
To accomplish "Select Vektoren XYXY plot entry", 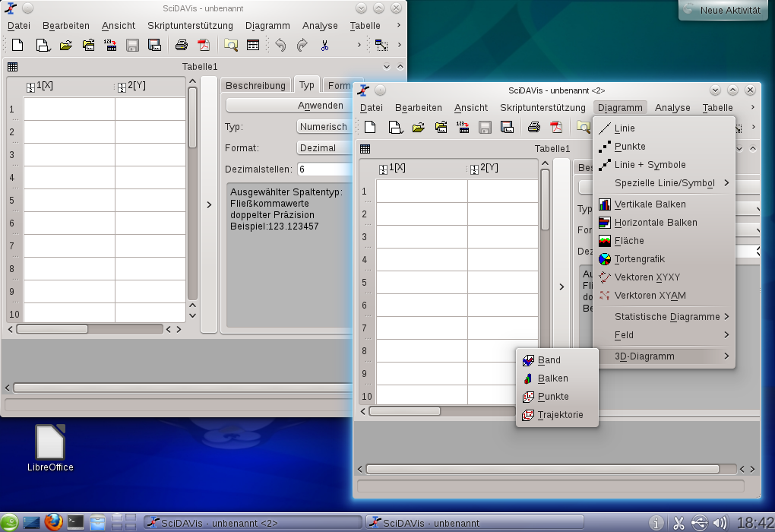I will 664,277.
